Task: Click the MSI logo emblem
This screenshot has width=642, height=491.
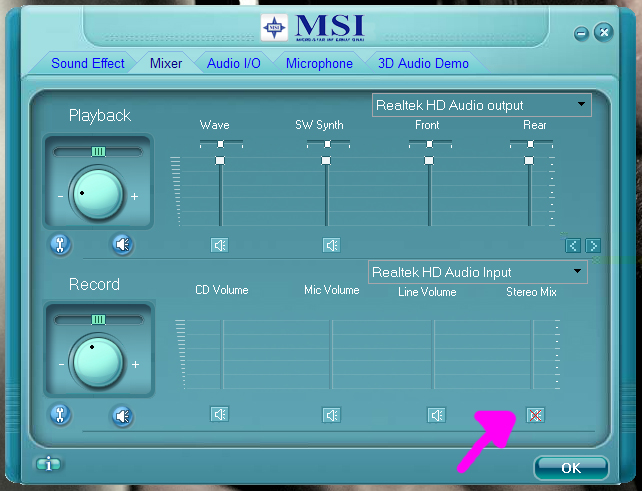Action: coord(274,27)
